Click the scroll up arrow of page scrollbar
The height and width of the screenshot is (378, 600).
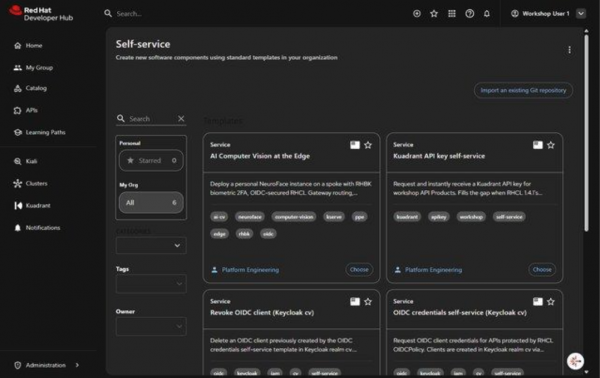586,31
